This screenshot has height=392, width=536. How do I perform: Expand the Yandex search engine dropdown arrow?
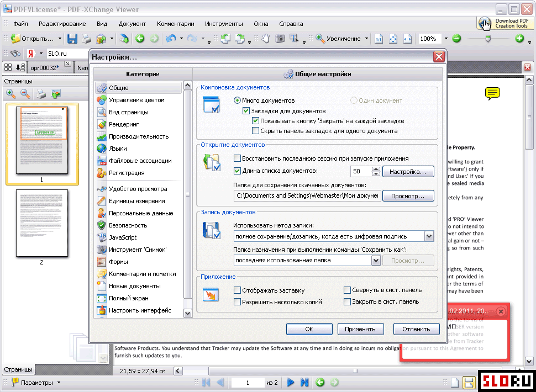click(41, 54)
